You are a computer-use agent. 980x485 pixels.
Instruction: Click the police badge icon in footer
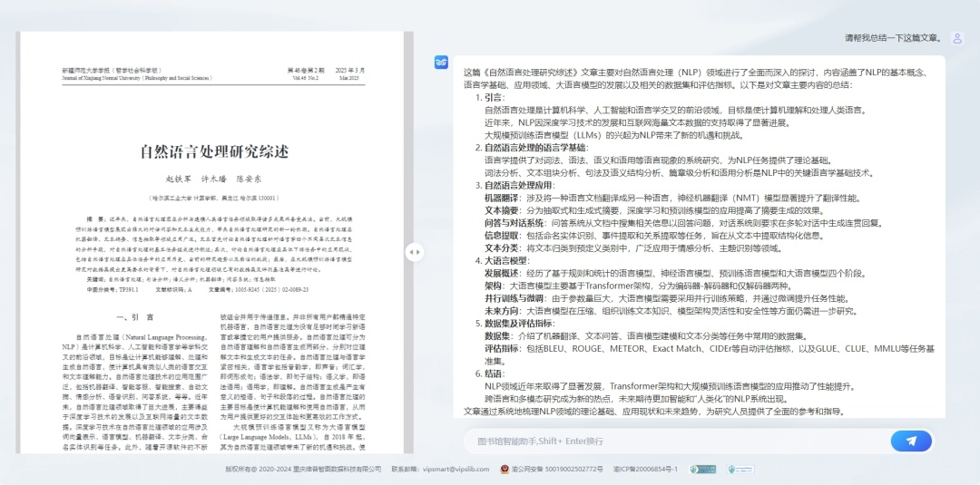pyautogui.click(x=505, y=470)
